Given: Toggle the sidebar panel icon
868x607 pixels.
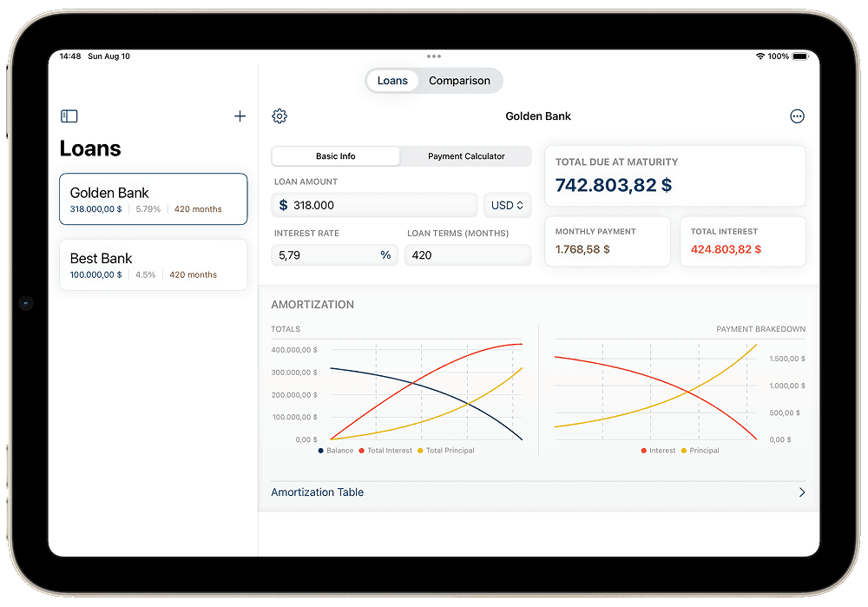Looking at the screenshot, I should coord(69,116).
